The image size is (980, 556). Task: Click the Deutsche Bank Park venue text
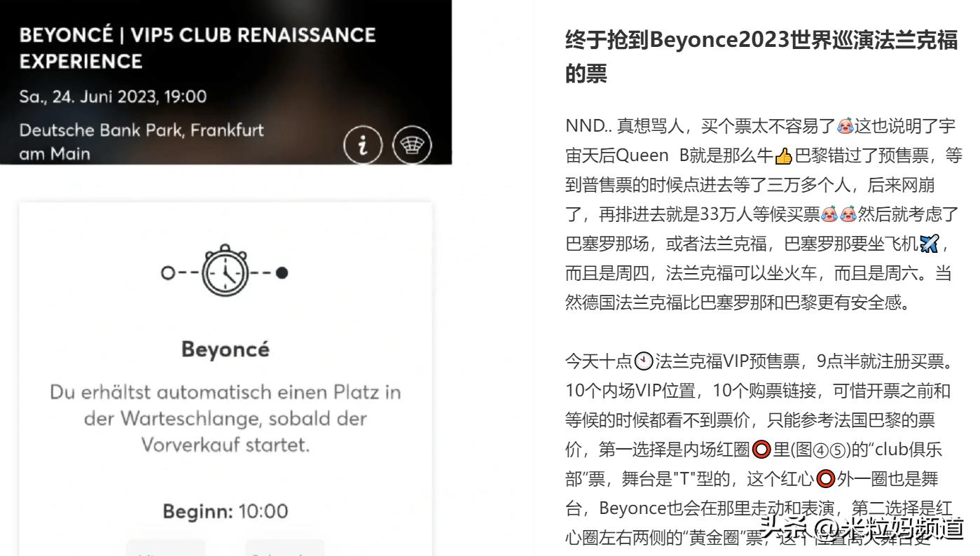142,141
